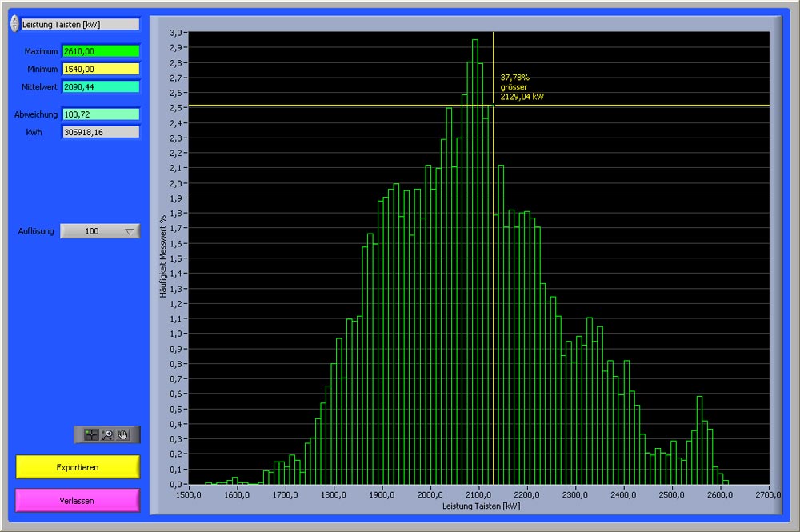The image size is (800, 532).
Task: Select the Leistung Taisten [kW] field
Action: 80,25
